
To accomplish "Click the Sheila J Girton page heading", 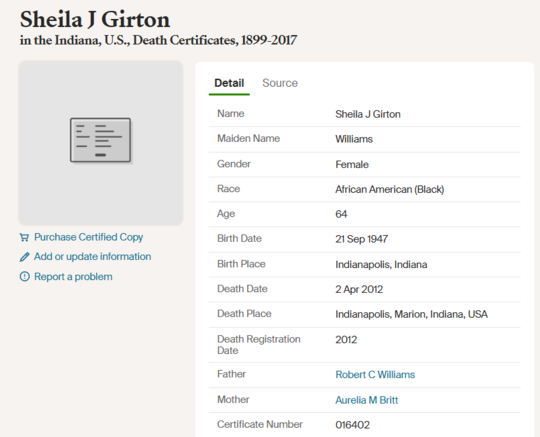I will tap(95, 19).
